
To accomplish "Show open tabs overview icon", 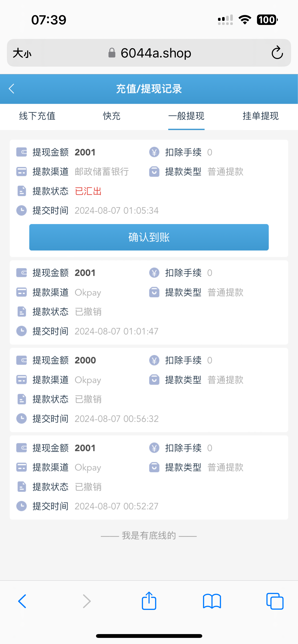I will tap(275, 601).
